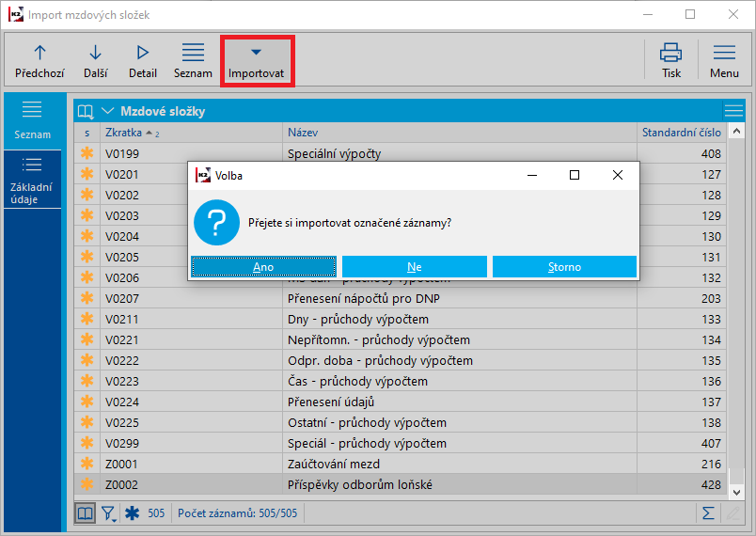Minimize the Import mzdových složek window

648,14
